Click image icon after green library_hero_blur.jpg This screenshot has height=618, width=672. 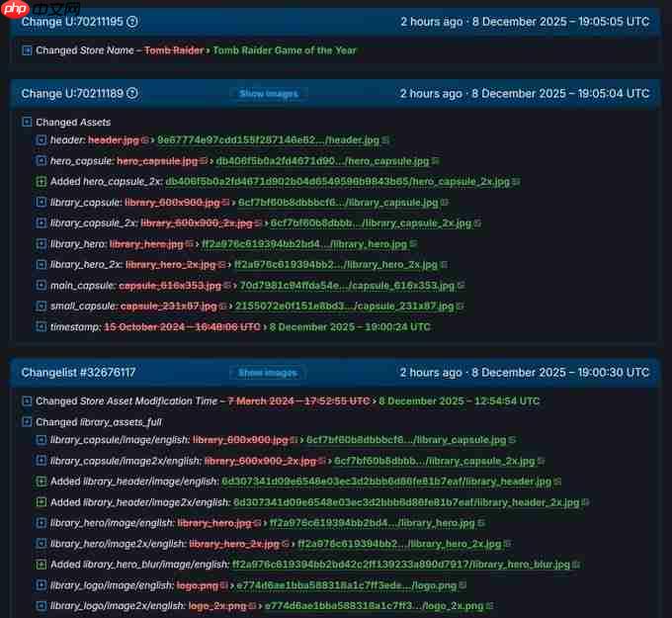(x=577, y=565)
